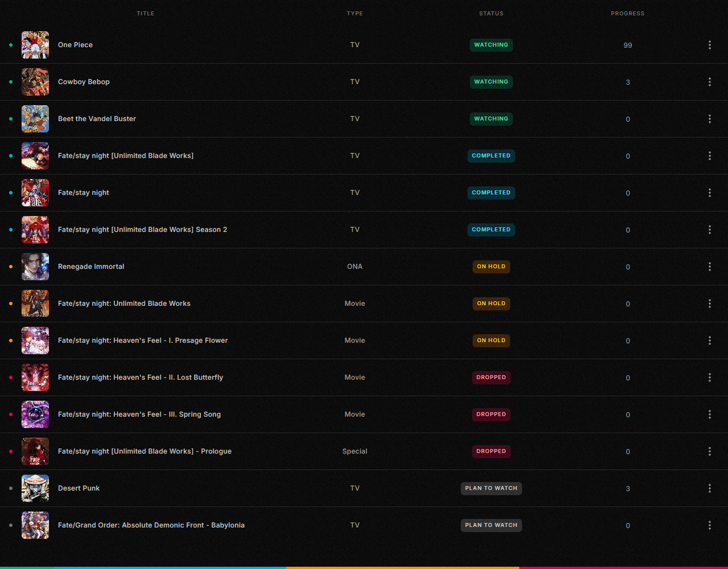Open the Cowboy Bebop title link

(x=84, y=82)
